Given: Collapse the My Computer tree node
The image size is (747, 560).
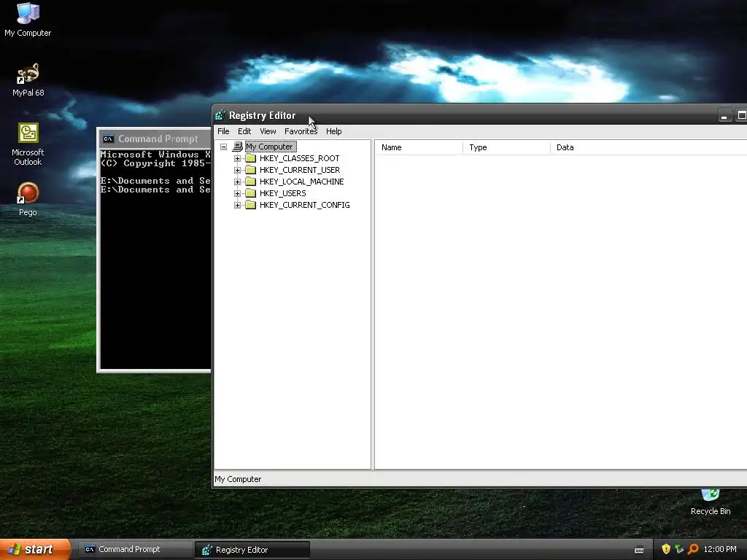Looking at the screenshot, I should [223, 147].
